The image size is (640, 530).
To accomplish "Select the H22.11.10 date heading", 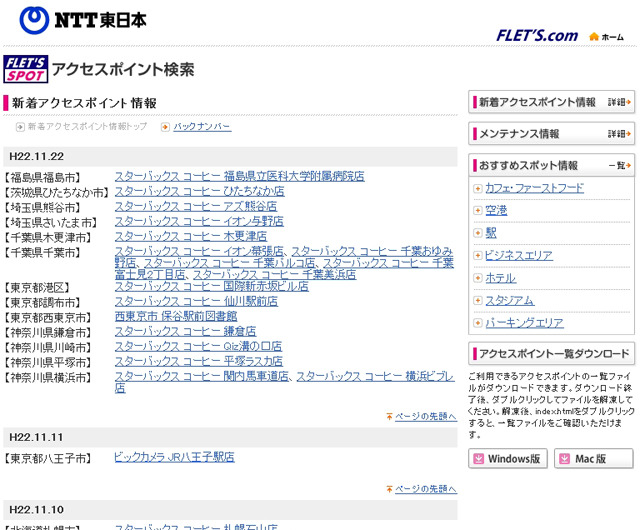I will (36, 510).
